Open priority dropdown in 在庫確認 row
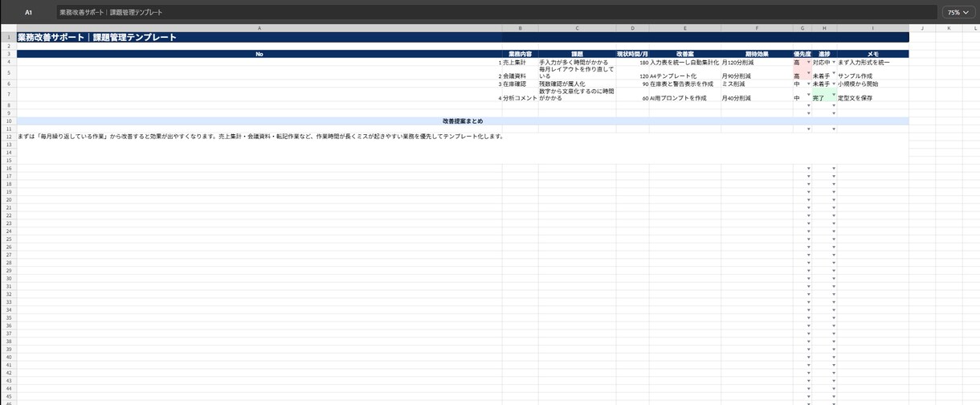The height and width of the screenshot is (405, 980). (x=809, y=84)
